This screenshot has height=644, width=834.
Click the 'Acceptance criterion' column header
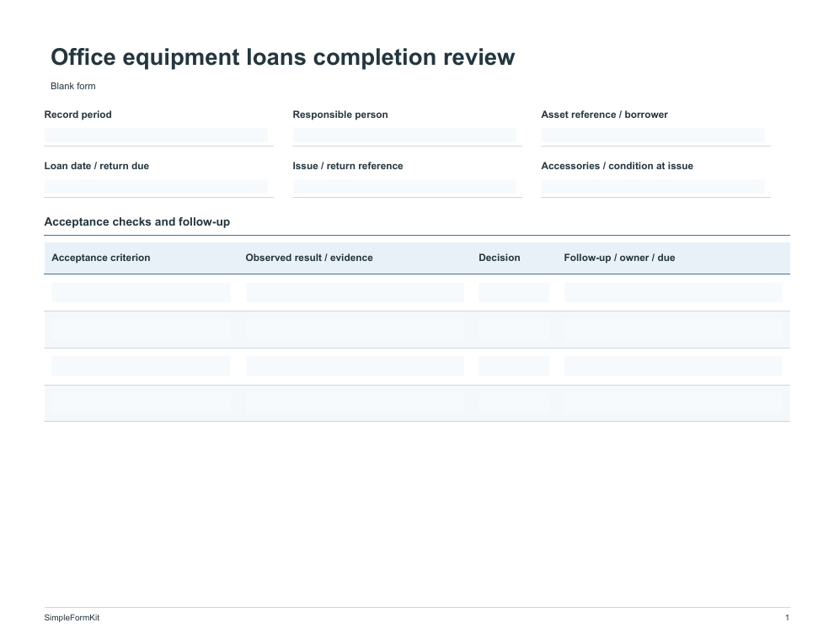point(101,258)
